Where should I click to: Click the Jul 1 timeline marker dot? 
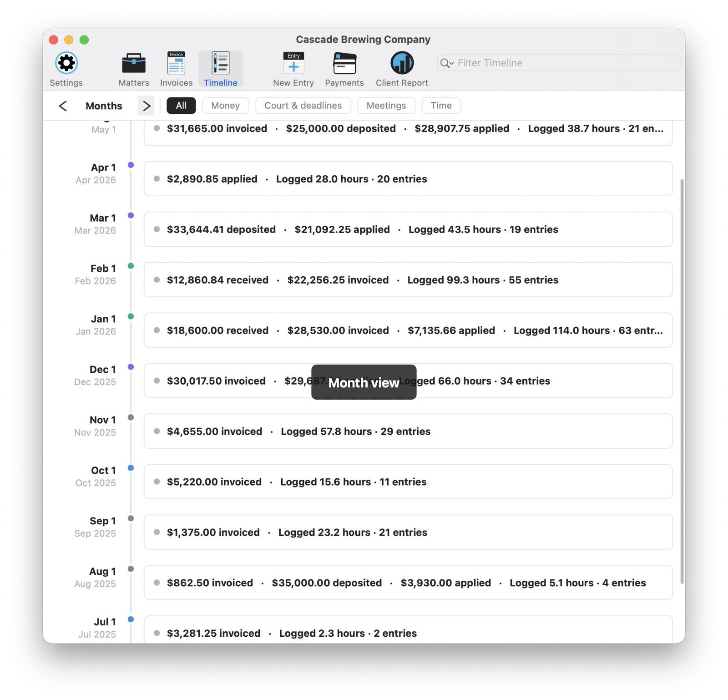131,620
